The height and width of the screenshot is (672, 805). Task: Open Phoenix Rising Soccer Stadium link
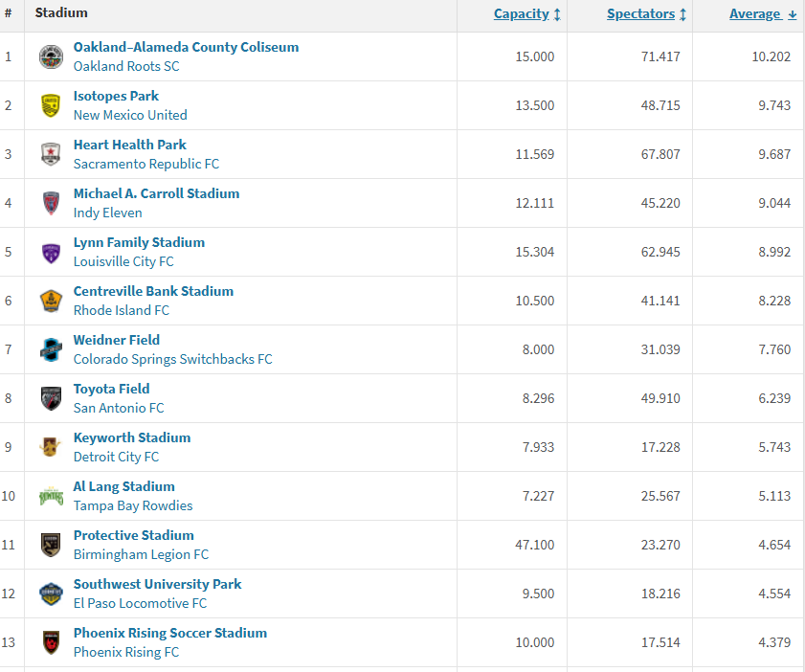pos(170,633)
